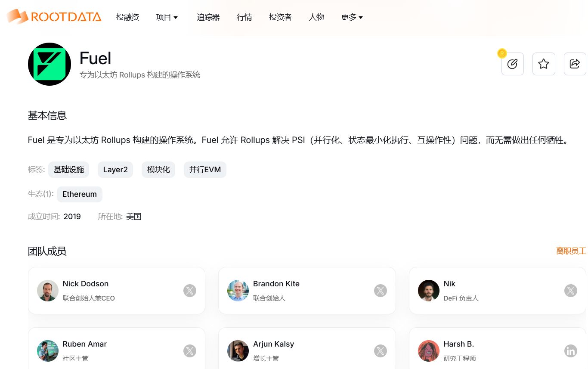Screen dimensions: 588x369
Task: Open Nick Dodson's name link
Action: 86,284
